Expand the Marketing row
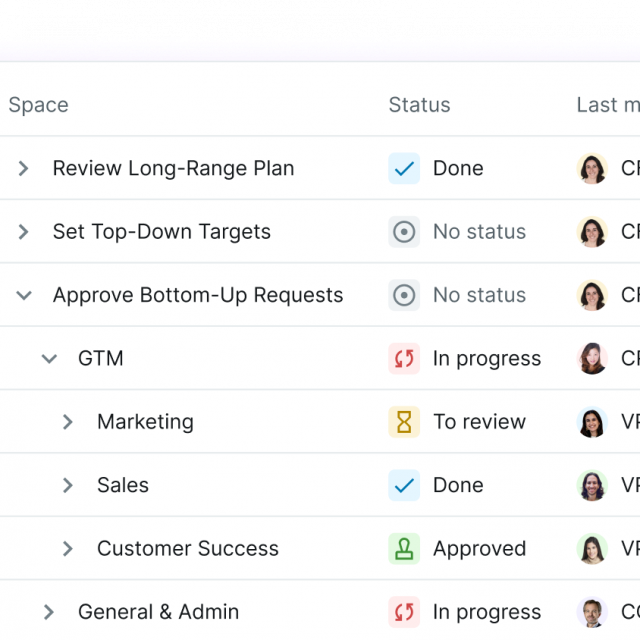The width and height of the screenshot is (640, 640). point(68,422)
